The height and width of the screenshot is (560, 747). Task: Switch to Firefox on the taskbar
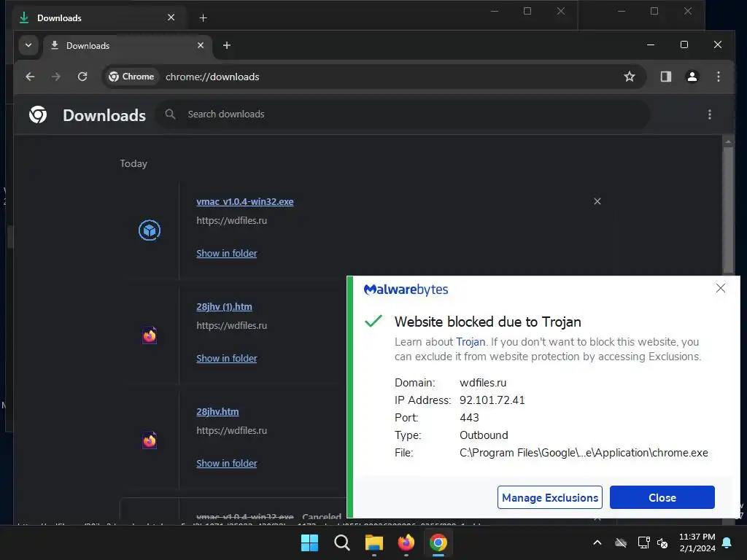point(406,542)
